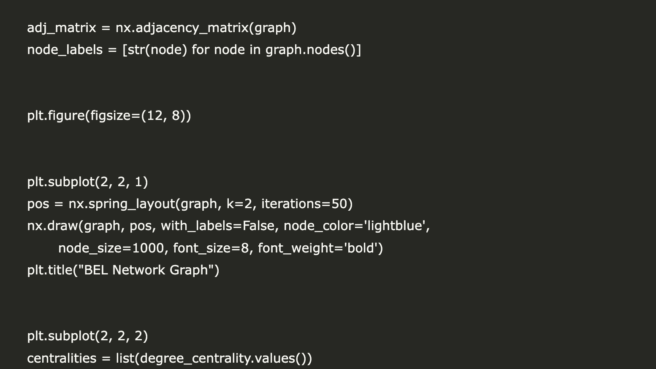656x369 pixels.
Task: Click node_size=1000 argument
Action: 111,248
